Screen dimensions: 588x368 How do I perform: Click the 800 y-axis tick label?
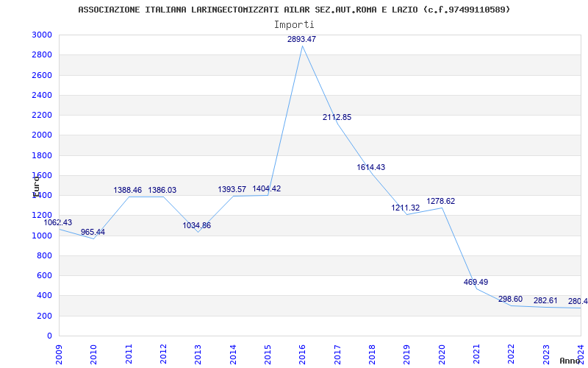pyautogui.click(x=44, y=255)
